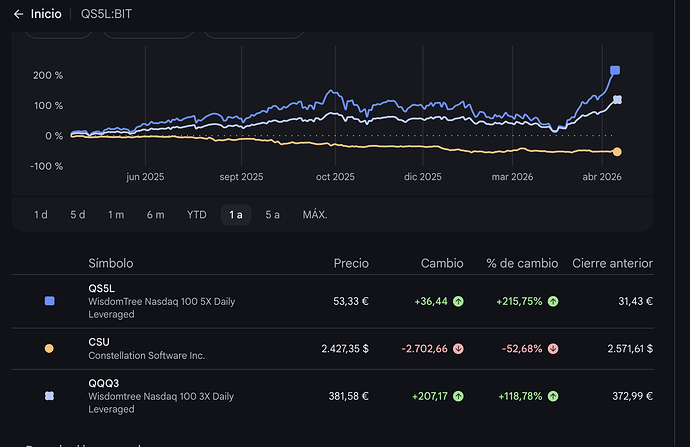This screenshot has width=690, height=447.
Task: Click the blue QS5L chart endpoint marker
Action: 615,70
